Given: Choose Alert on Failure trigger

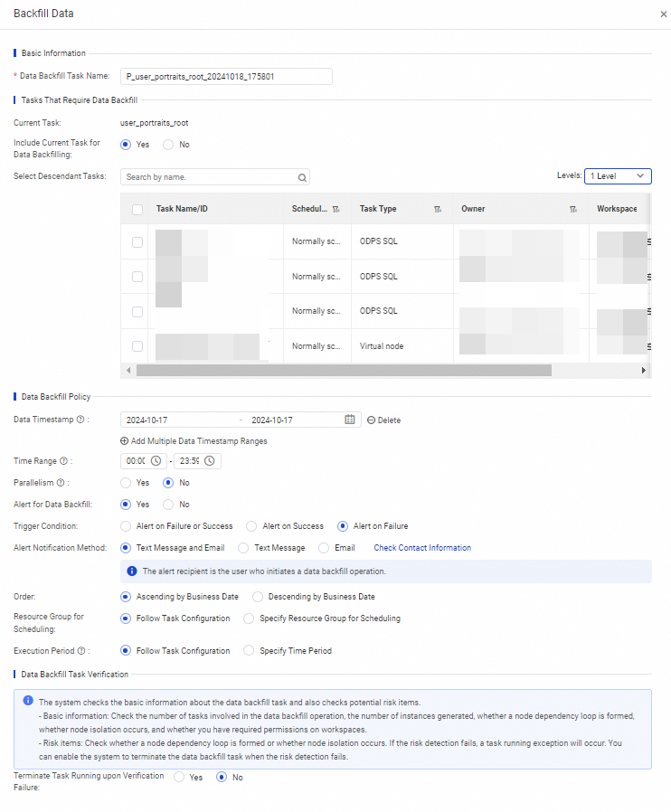Looking at the screenshot, I should [342, 526].
